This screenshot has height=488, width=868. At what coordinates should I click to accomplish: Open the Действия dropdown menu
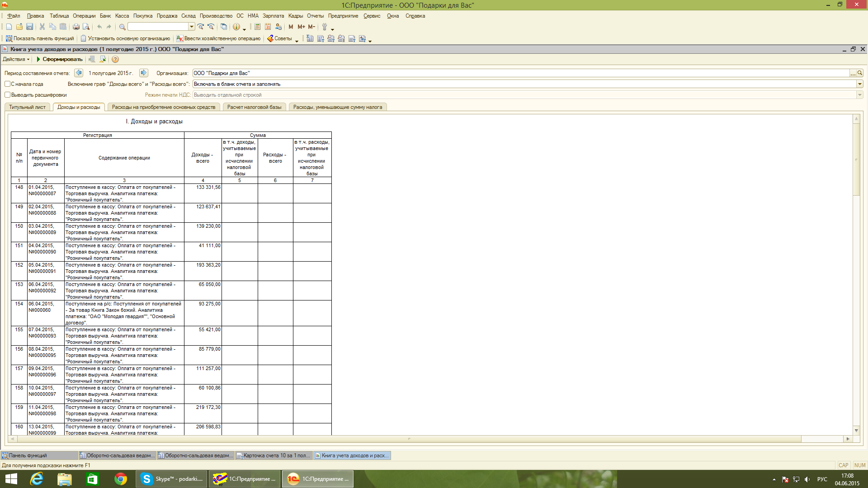pos(16,60)
